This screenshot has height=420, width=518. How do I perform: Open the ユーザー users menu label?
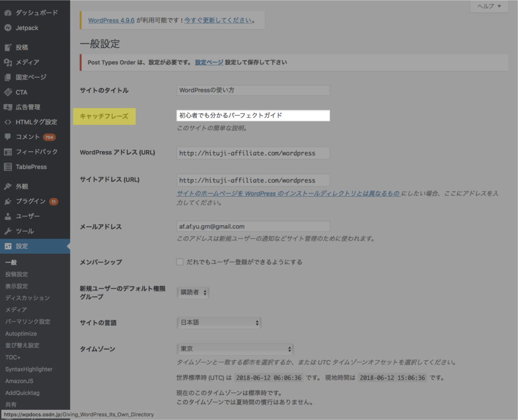tap(28, 216)
